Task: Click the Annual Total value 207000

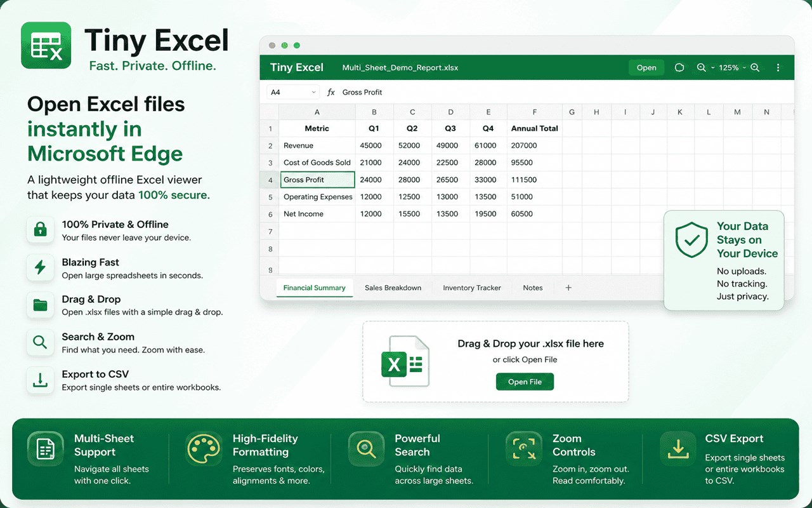Action: (x=535, y=145)
